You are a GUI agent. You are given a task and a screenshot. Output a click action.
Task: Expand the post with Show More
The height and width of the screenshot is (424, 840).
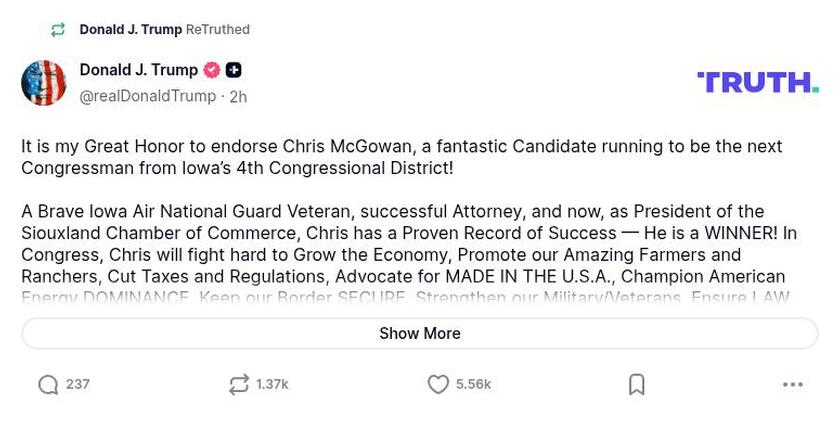click(x=419, y=333)
